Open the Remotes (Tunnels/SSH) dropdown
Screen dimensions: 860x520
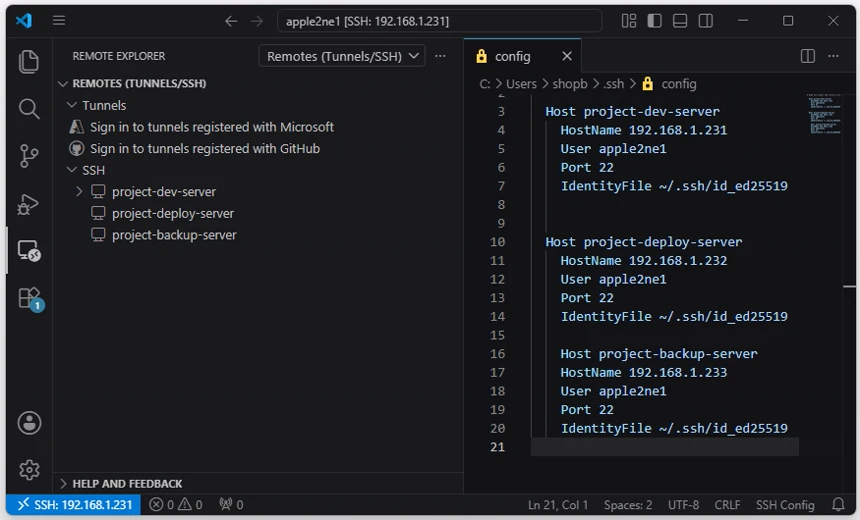[x=342, y=56]
